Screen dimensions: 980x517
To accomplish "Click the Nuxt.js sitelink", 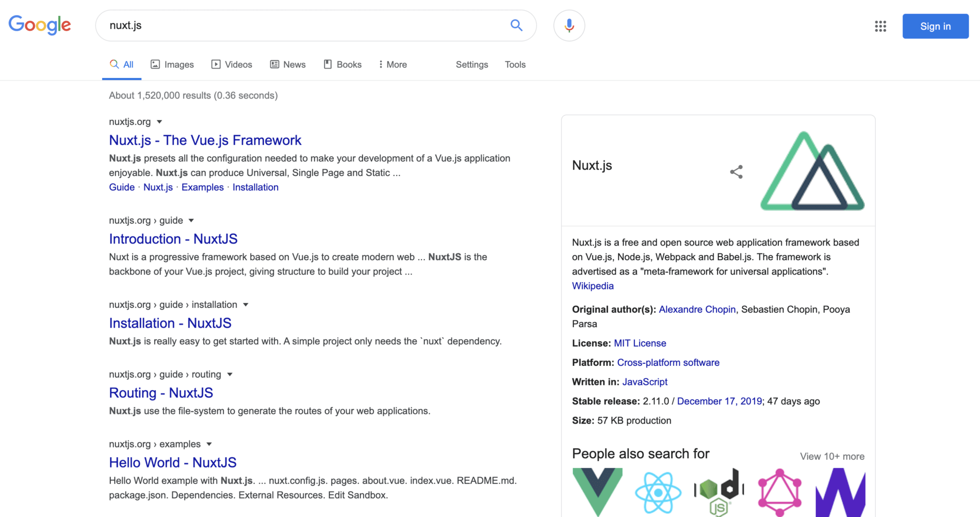I will pyautogui.click(x=158, y=187).
